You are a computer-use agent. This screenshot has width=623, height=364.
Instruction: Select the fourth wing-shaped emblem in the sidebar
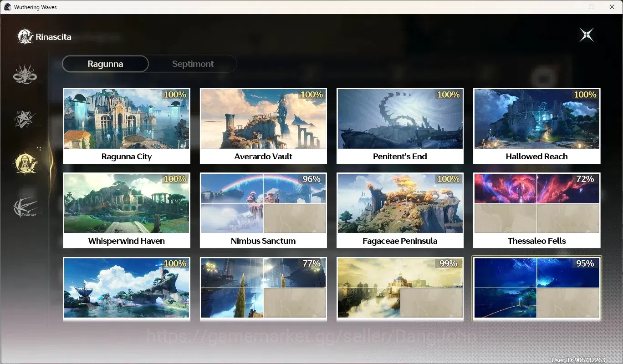(x=25, y=208)
